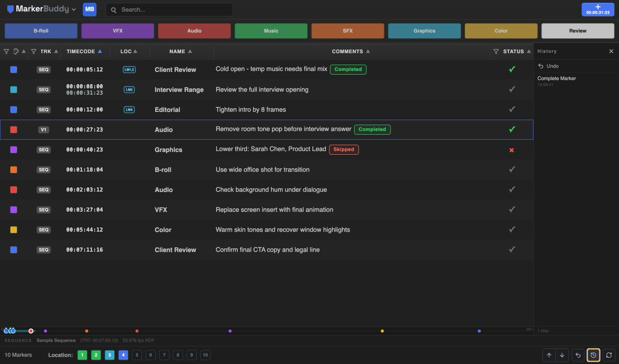Select the gold Color category button

click(501, 31)
